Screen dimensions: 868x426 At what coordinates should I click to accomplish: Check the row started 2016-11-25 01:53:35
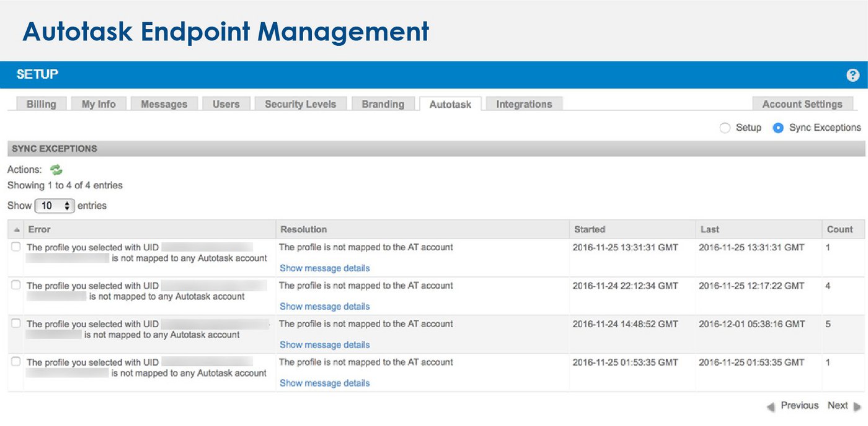[x=16, y=362]
